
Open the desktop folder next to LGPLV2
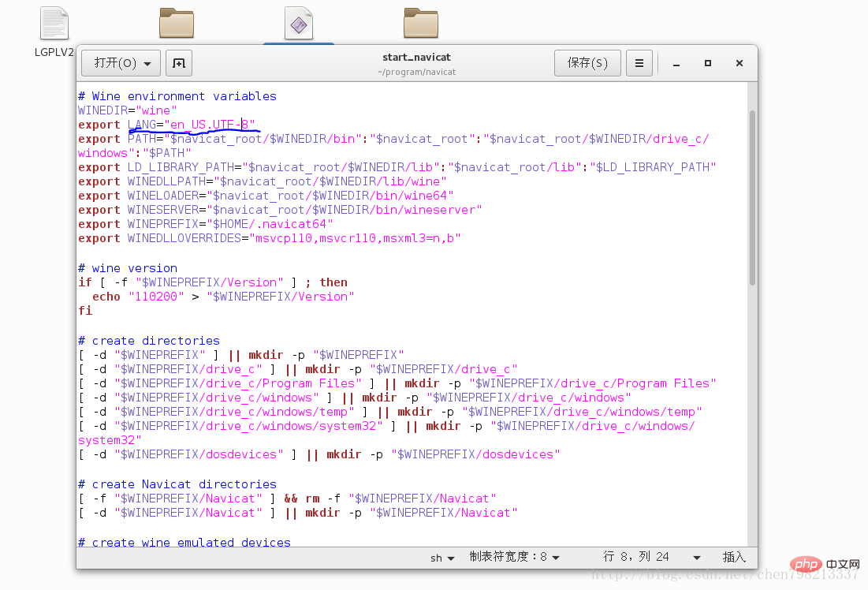[177, 23]
